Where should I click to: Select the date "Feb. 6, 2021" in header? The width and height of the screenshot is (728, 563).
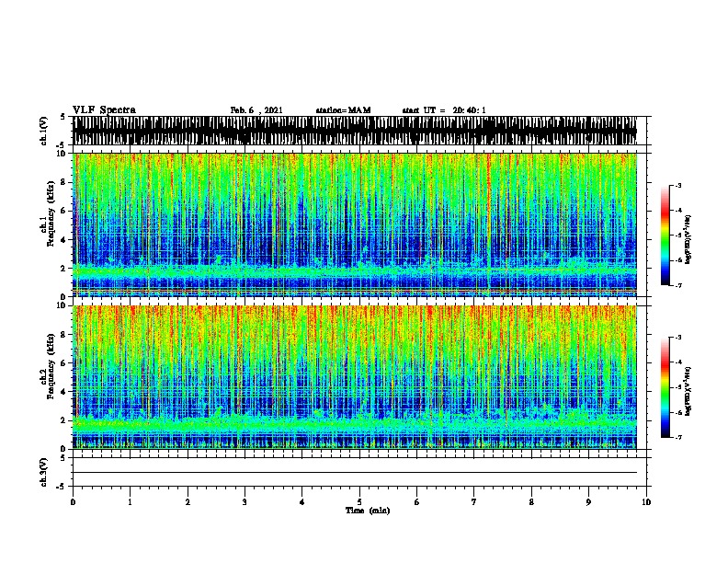click(256, 110)
